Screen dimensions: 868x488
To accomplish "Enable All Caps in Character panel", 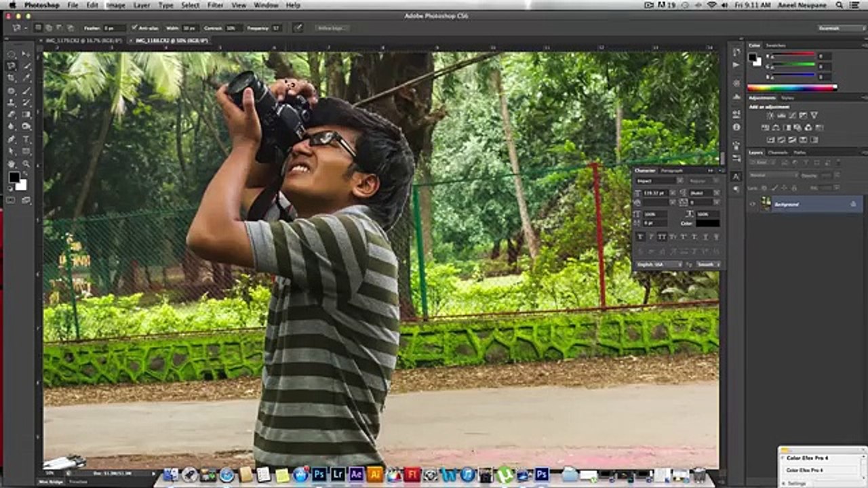I will (x=662, y=237).
